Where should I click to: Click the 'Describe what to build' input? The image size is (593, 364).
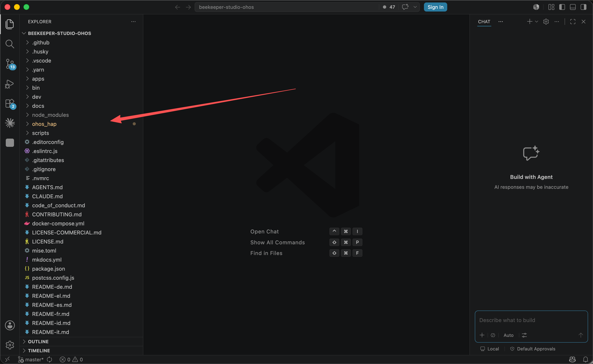[x=531, y=320]
